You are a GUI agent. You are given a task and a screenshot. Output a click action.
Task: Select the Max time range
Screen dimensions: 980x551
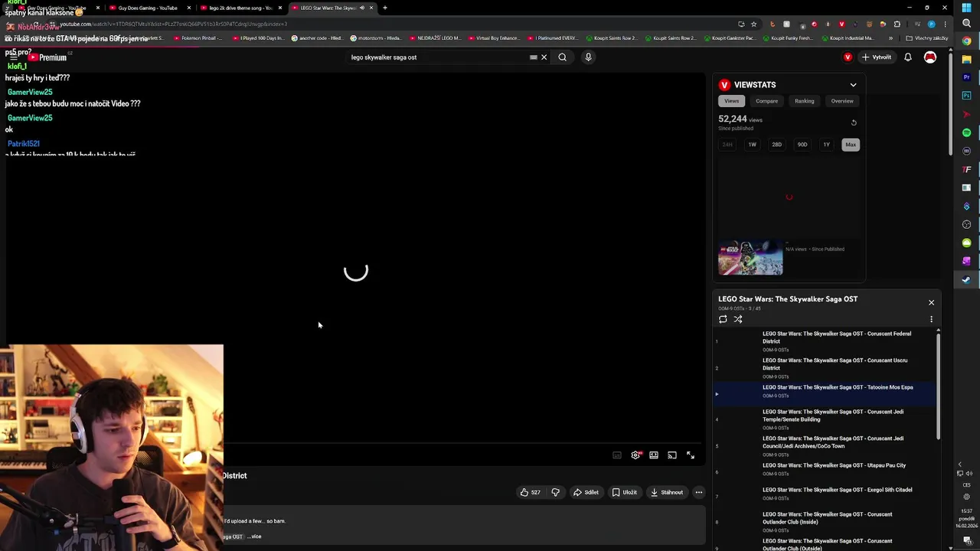tap(851, 145)
